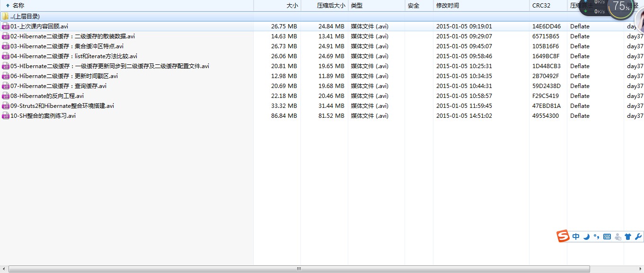
Task: Click the 75% memory usage floating ball
Action: 620,7
